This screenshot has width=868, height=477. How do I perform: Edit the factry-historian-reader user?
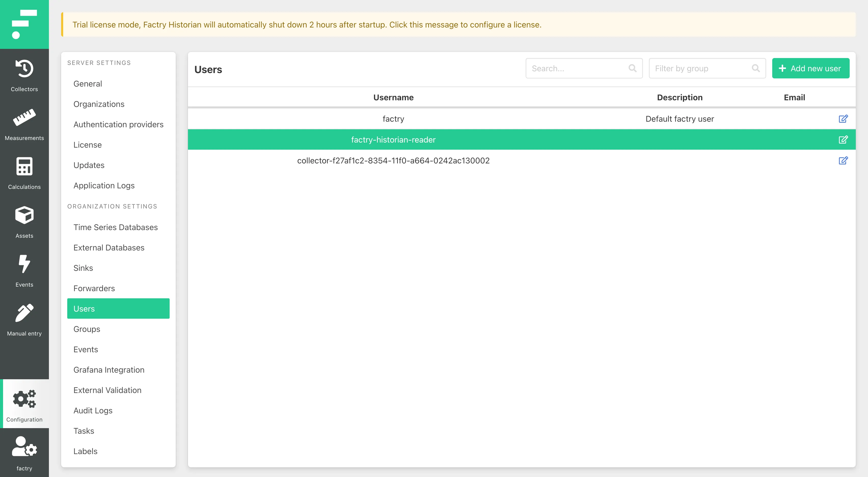coord(843,139)
